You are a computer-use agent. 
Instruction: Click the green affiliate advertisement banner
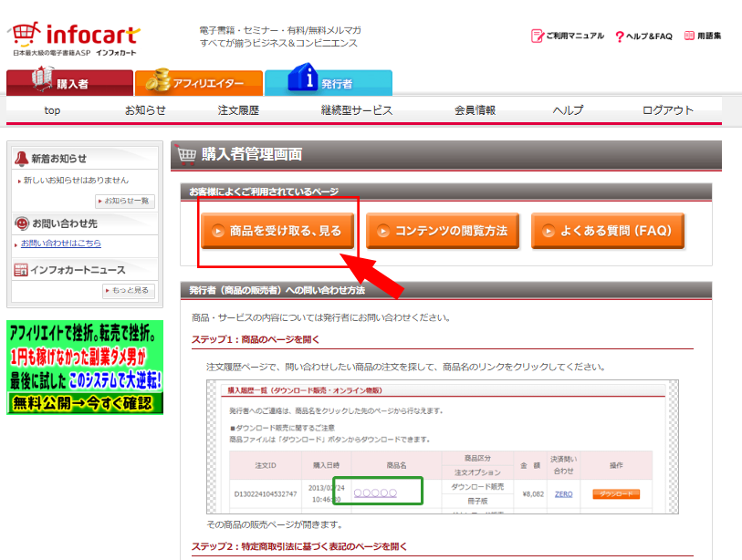pos(85,367)
